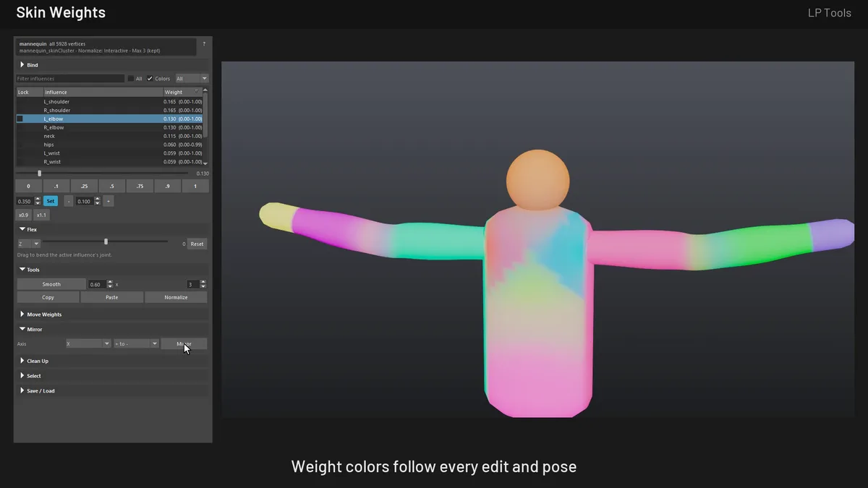Select the R_elbow influence row
868x488 pixels.
109,127
